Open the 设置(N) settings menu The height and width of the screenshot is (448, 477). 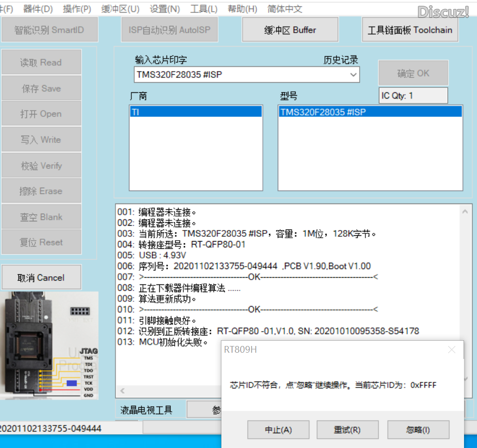(165, 8)
